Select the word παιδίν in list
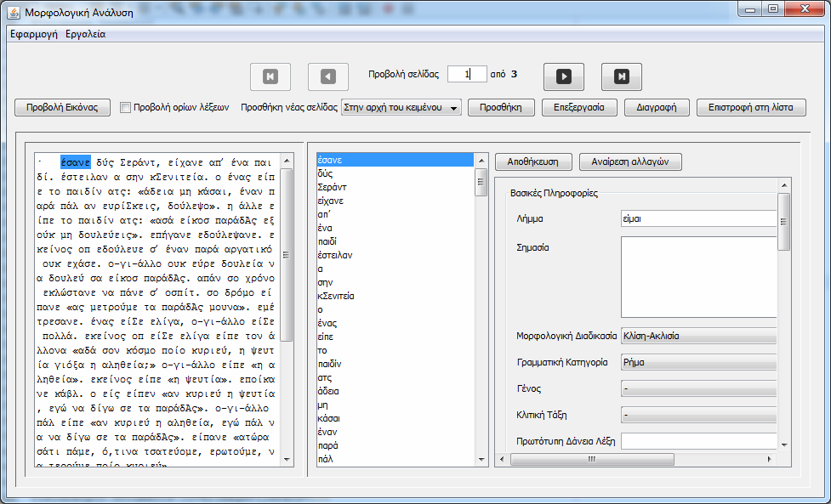 coord(395,365)
